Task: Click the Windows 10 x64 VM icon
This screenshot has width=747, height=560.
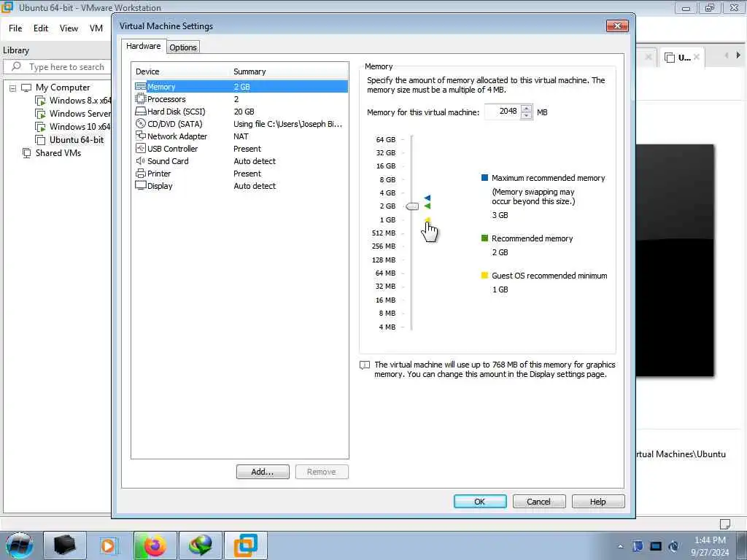Action: point(41,127)
